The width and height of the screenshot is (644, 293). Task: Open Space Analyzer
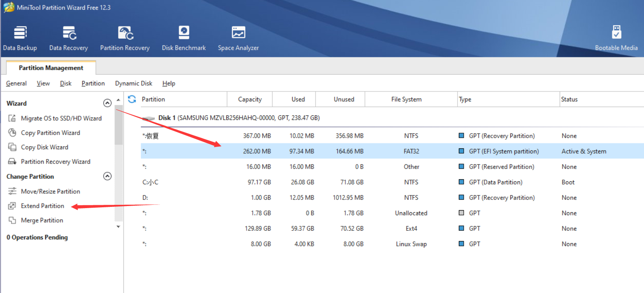point(238,38)
